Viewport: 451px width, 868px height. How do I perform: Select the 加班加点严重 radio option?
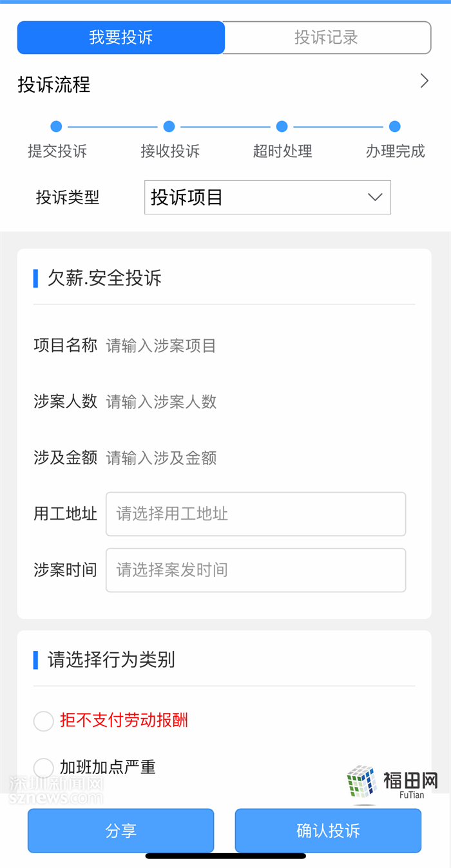click(44, 768)
